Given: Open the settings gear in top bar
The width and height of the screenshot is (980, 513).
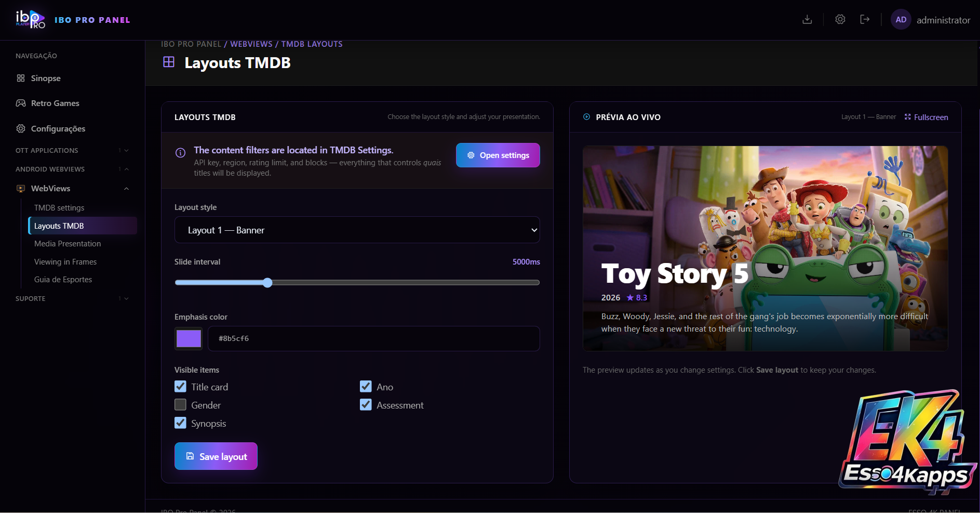Looking at the screenshot, I should pyautogui.click(x=840, y=20).
